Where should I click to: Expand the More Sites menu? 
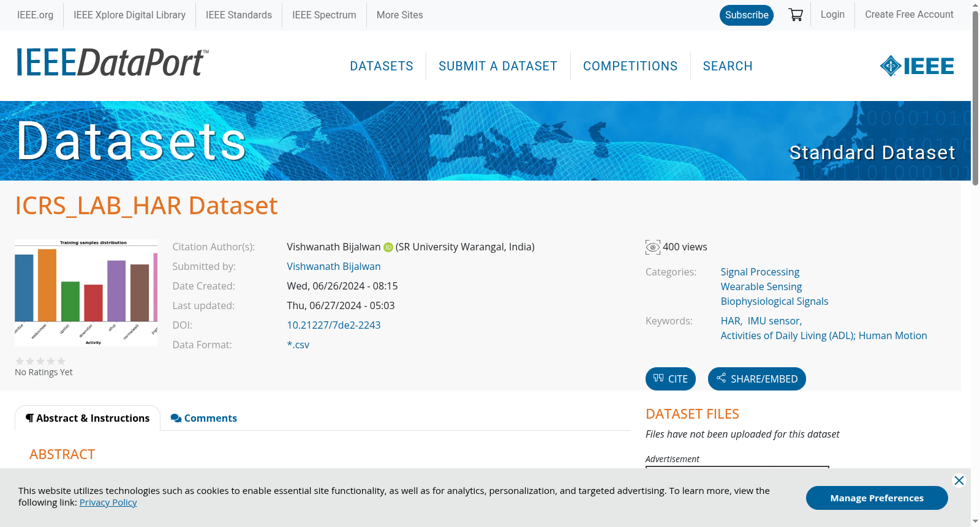coord(399,15)
